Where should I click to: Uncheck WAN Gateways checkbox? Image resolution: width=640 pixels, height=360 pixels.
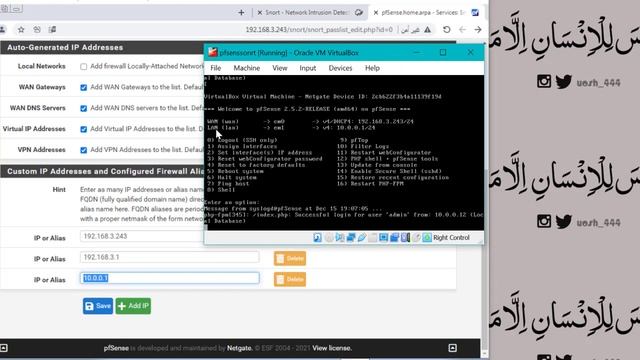(x=84, y=87)
